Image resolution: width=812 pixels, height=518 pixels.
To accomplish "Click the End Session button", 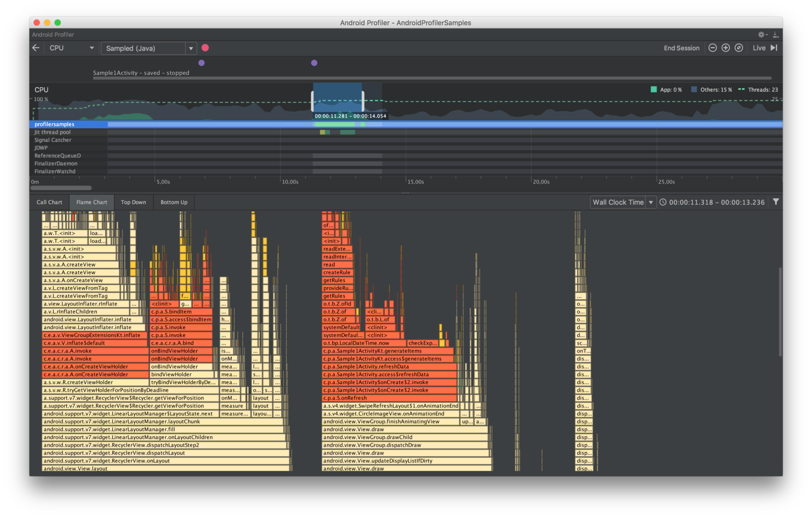I will [681, 48].
